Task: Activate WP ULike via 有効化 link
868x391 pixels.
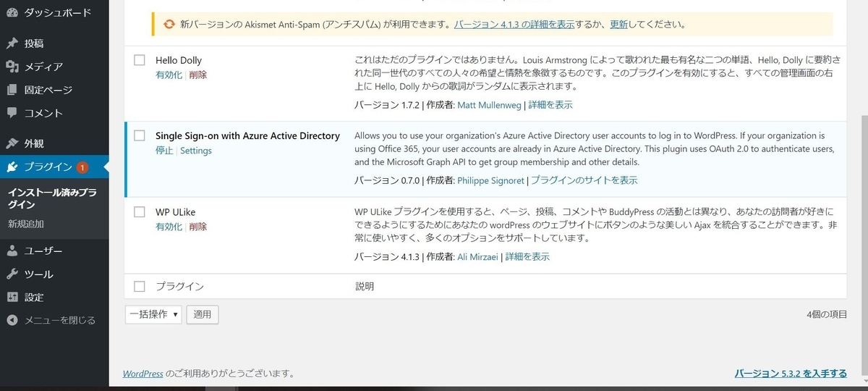Action: 169,227
